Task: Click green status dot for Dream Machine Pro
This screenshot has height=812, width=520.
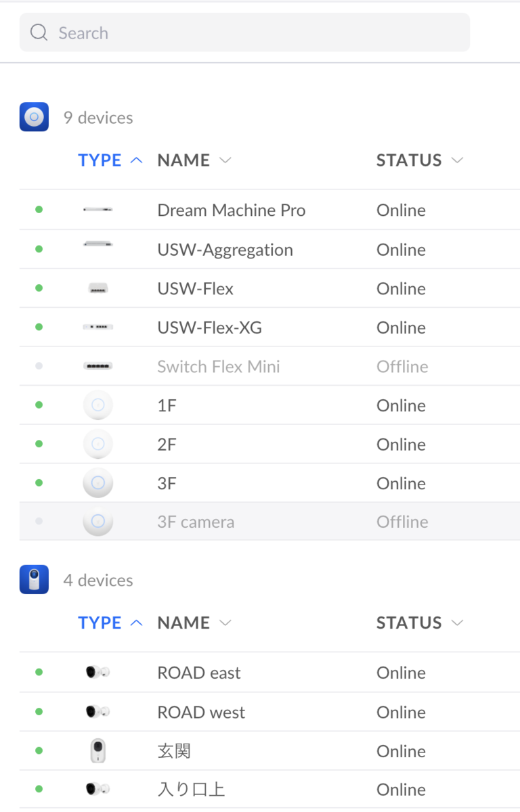Action: coord(39,210)
